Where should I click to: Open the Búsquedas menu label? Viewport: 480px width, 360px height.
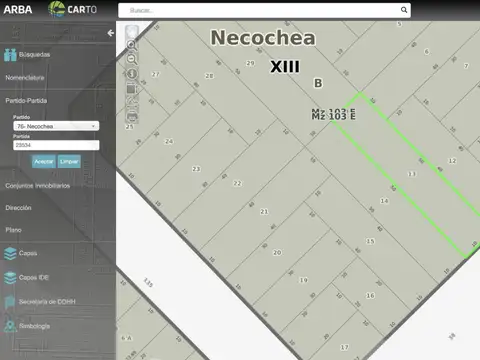(x=34, y=55)
